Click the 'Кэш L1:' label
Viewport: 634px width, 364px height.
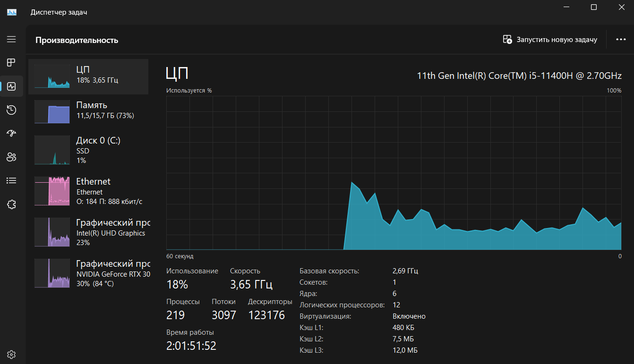pos(311,328)
